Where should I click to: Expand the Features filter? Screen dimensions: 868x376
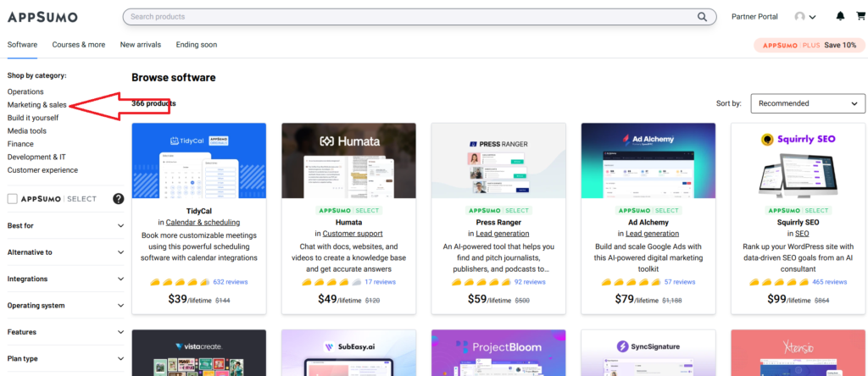pyautogui.click(x=66, y=332)
